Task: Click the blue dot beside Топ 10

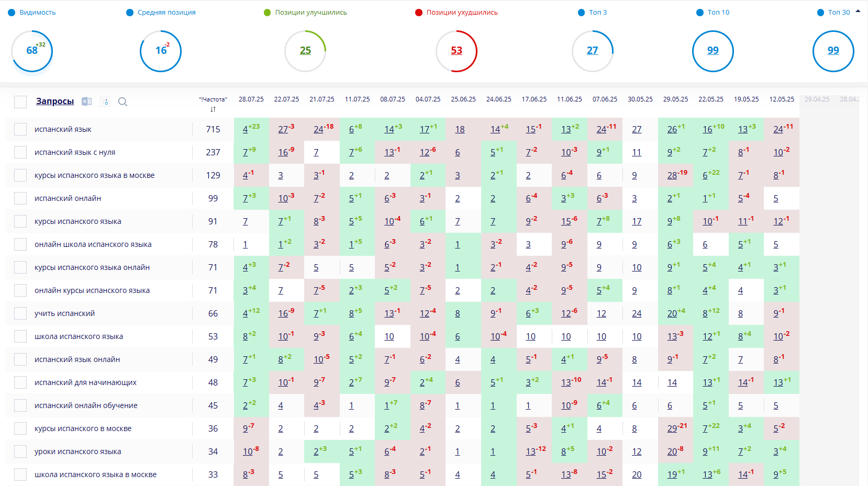Action: pyautogui.click(x=699, y=13)
